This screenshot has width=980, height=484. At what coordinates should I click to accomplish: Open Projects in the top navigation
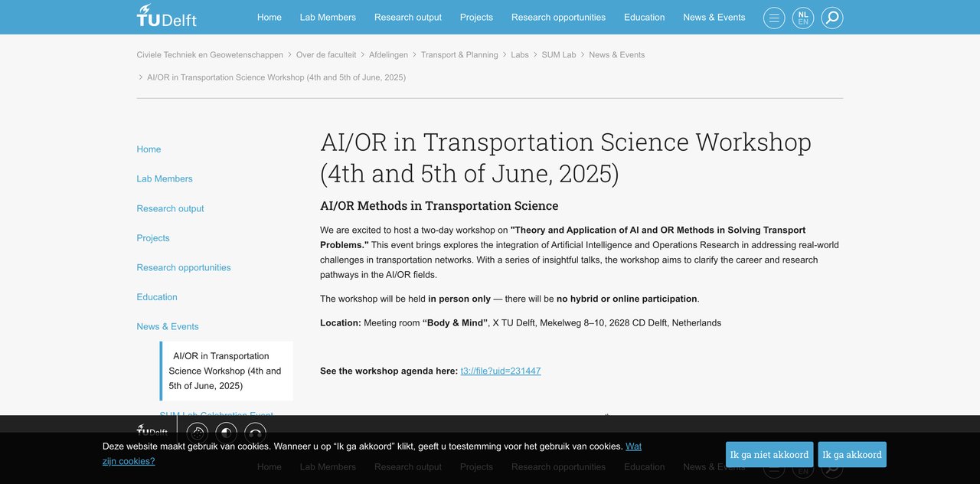pyautogui.click(x=476, y=17)
